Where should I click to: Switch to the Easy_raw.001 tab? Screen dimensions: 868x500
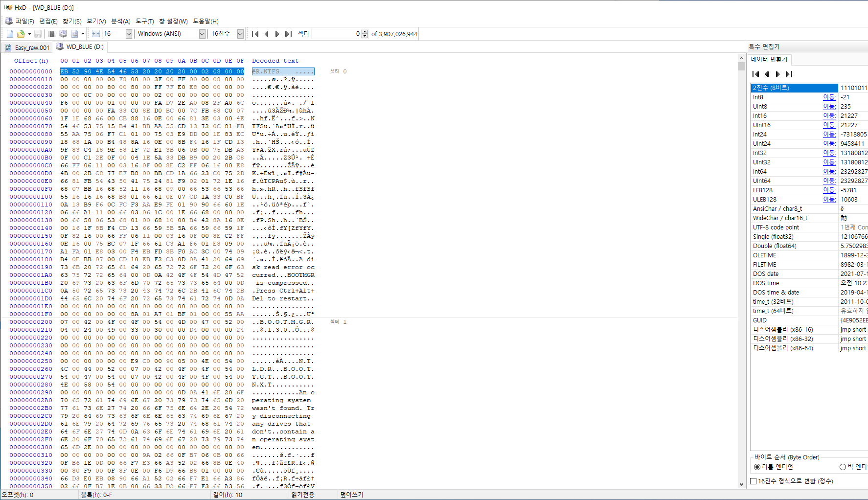[28, 47]
